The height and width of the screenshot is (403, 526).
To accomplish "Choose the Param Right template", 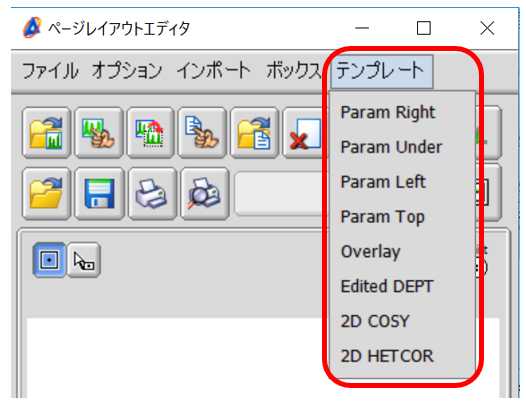I will (402, 112).
